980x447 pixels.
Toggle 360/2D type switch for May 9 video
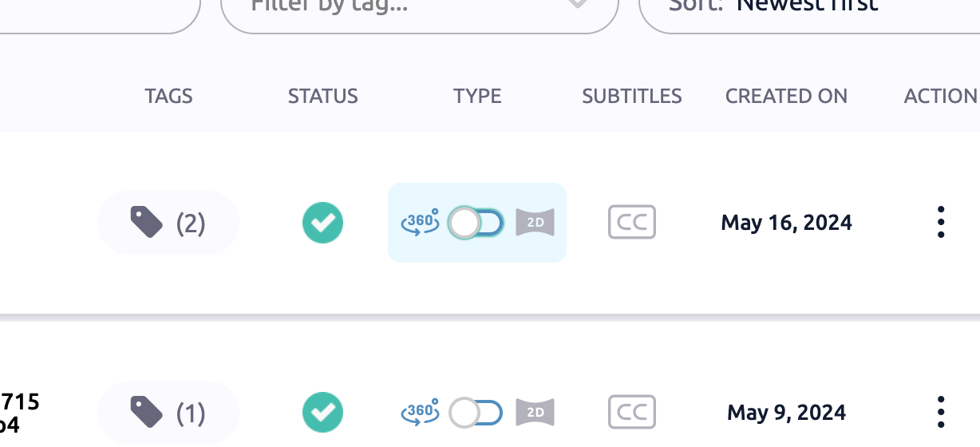tap(476, 413)
